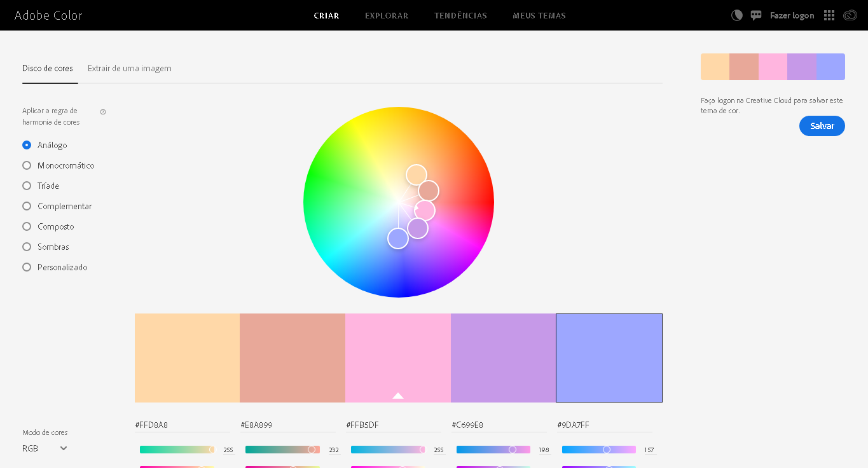This screenshot has height=468, width=868.
Task: Click the Fazer logon link
Action: pyautogui.click(x=792, y=15)
